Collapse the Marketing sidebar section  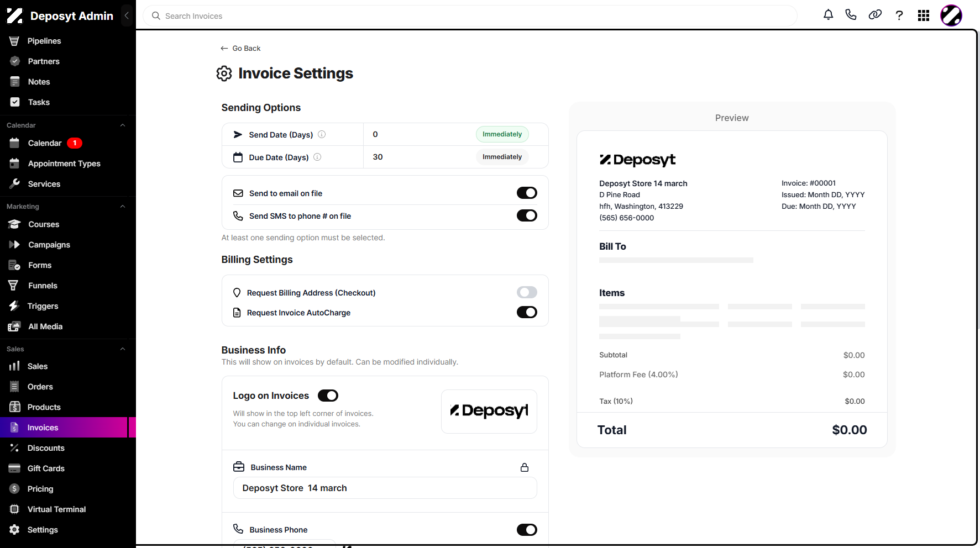123,207
